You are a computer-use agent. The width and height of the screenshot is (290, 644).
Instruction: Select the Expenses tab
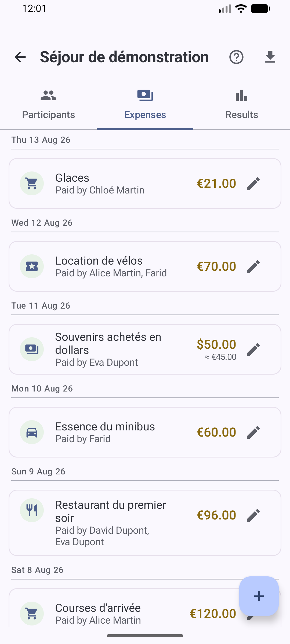pyautogui.click(x=145, y=105)
